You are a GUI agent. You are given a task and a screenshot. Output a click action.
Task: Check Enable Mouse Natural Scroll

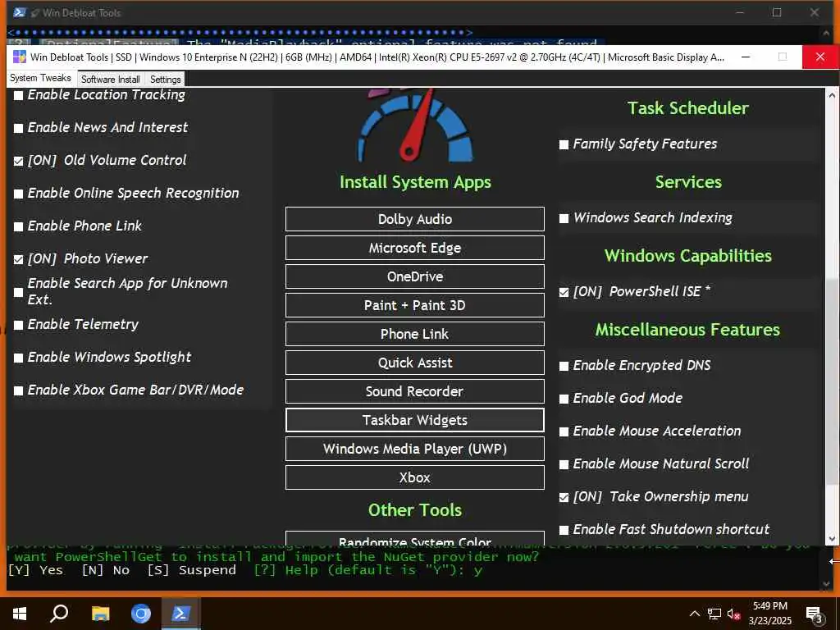pos(564,464)
